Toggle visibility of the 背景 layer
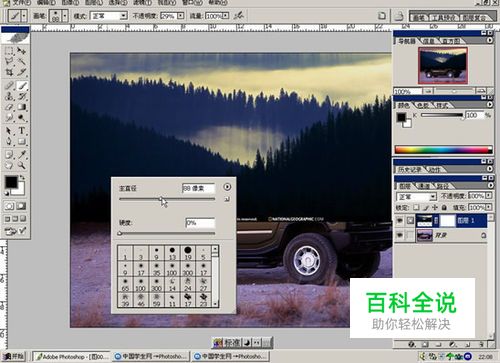Image resolution: width=500 pixels, height=363 pixels. (x=399, y=236)
